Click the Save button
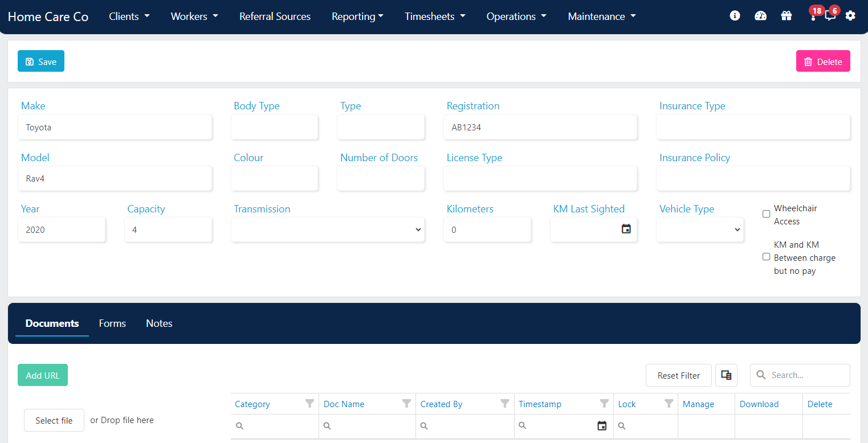The height and width of the screenshot is (443, 868). [41, 61]
